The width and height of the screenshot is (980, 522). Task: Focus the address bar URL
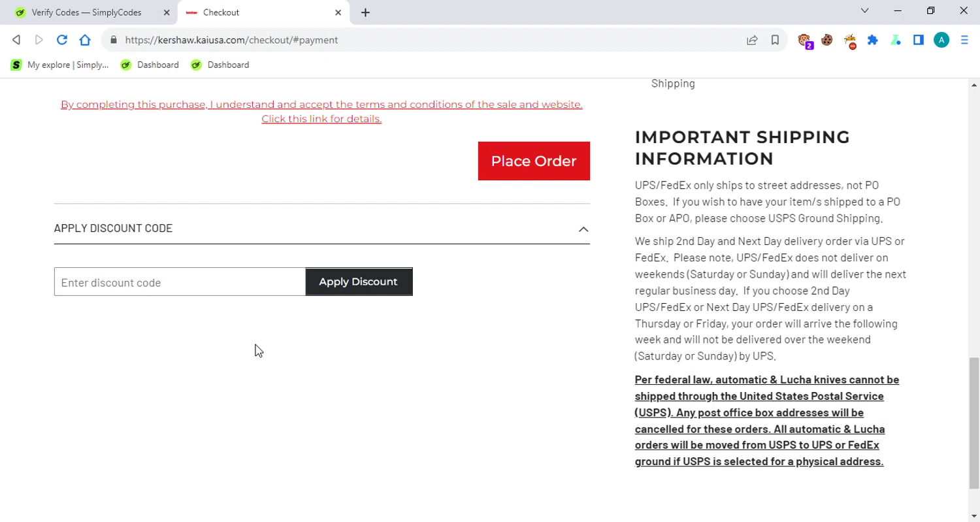pos(231,40)
